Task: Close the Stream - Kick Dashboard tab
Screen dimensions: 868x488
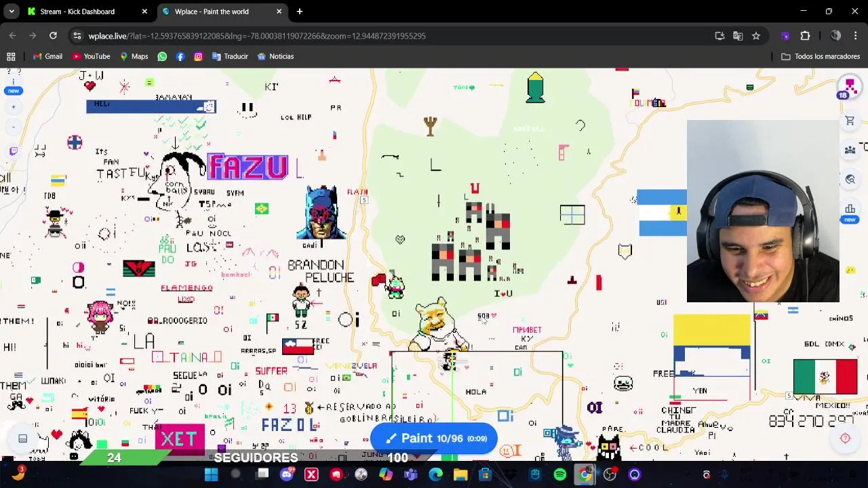Action: (x=144, y=12)
